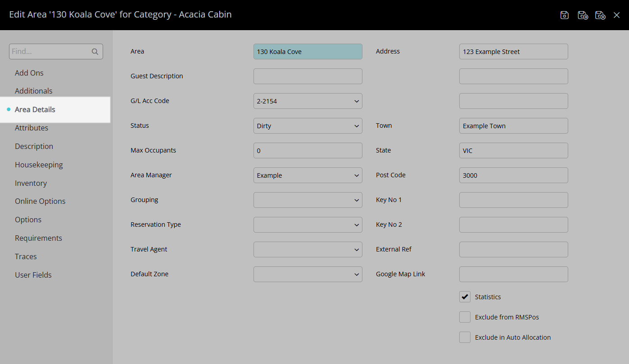Open the Area Manager dropdown
Image resolution: width=629 pixels, height=364 pixels.
[308, 175]
